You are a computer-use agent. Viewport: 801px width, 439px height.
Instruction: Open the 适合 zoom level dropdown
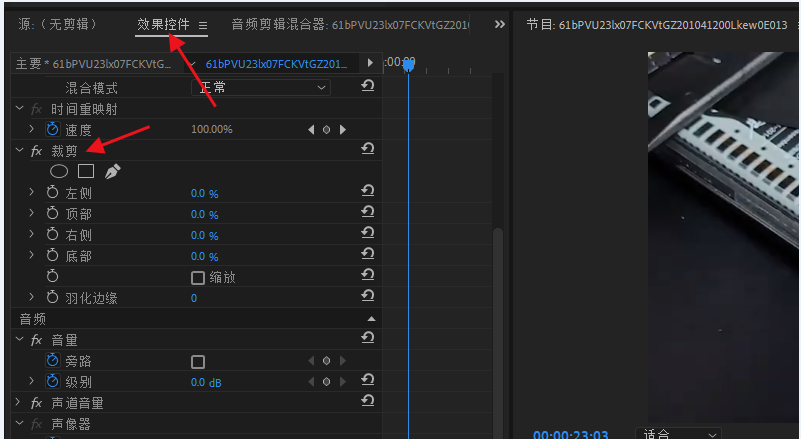pyautogui.click(x=678, y=434)
